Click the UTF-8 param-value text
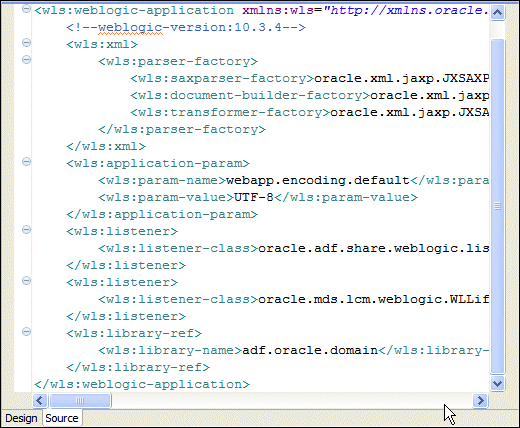Image resolution: width=520 pixels, height=428 pixels. pyautogui.click(x=254, y=197)
